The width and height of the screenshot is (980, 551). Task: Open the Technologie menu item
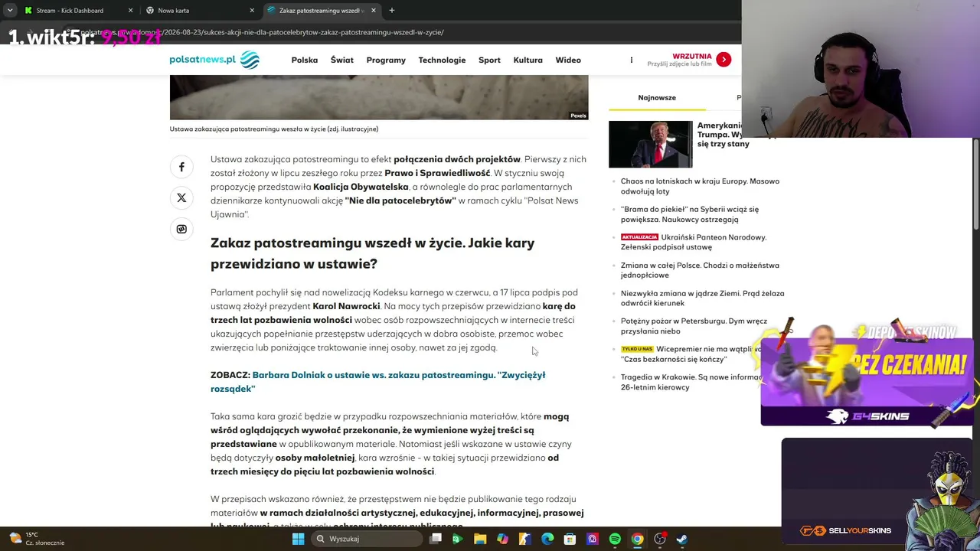click(x=442, y=60)
